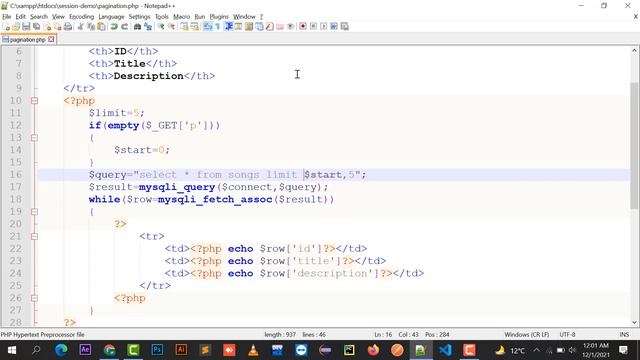Image resolution: width=640 pixels, height=360 pixels.
Task: Open the Function List panel icon
Action: (x=269, y=27)
